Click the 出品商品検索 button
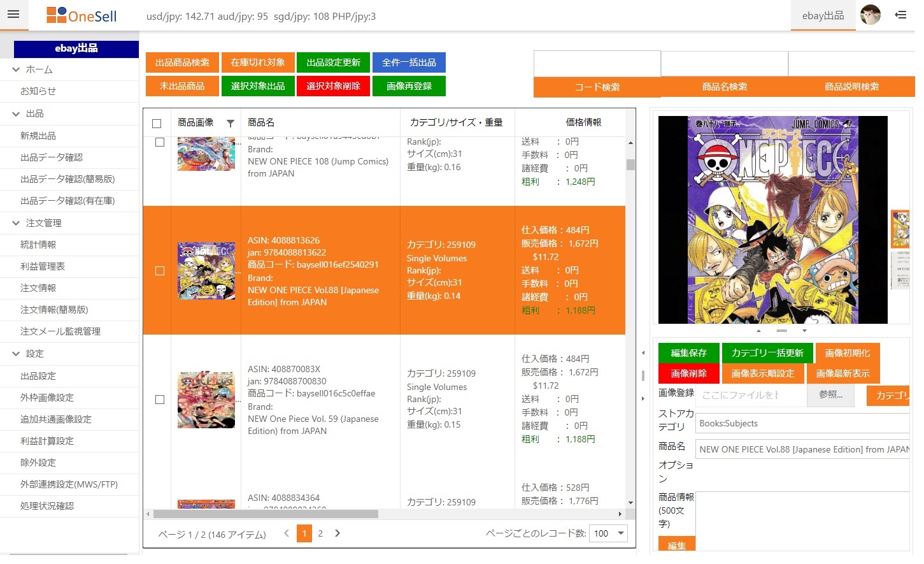 tap(182, 62)
